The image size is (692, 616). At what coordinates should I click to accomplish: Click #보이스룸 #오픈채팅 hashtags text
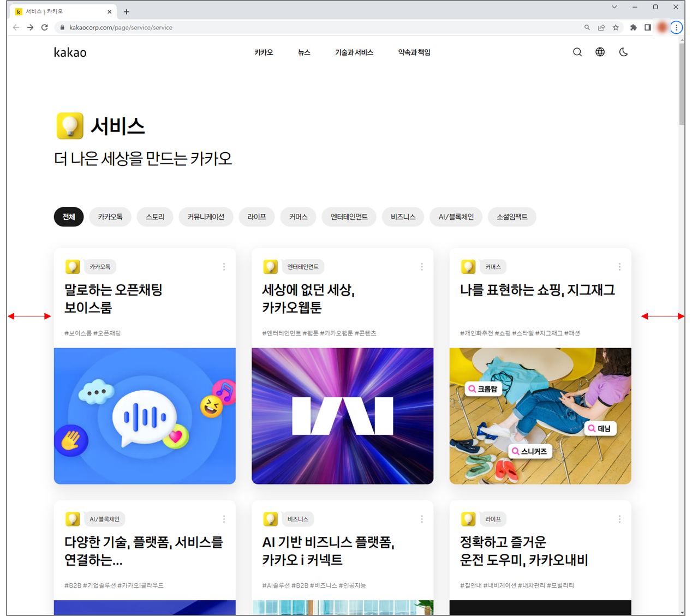coord(93,333)
